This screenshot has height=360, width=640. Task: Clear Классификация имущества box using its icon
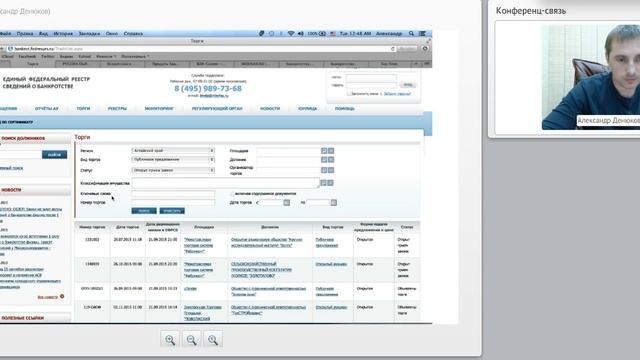[x=330, y=183]
